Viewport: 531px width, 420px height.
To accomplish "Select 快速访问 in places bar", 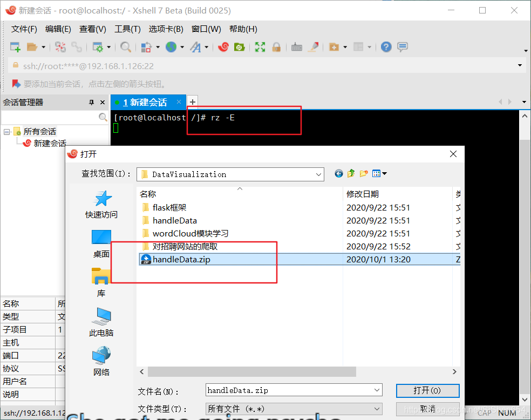I will pyautogui.click(x=101, y=204).
